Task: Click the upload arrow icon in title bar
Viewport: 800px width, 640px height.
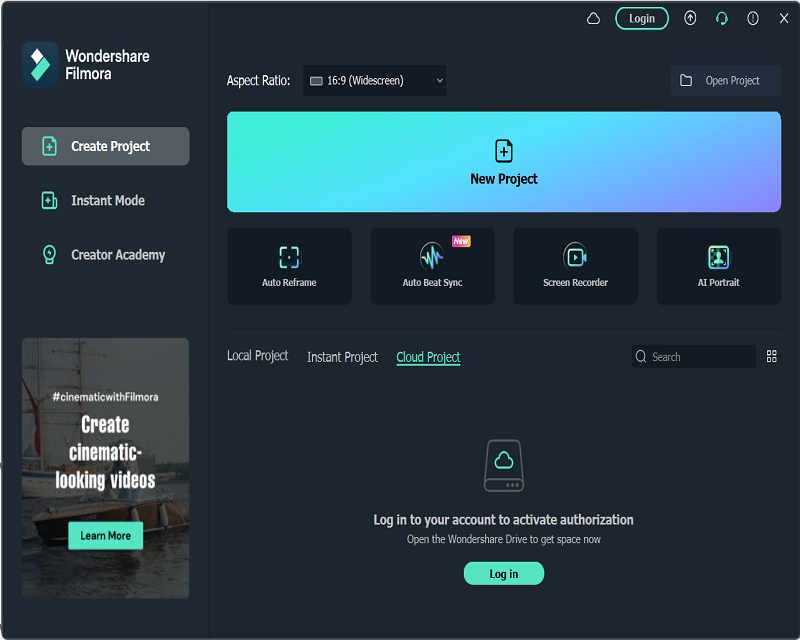Action: [x=690, y=19]
